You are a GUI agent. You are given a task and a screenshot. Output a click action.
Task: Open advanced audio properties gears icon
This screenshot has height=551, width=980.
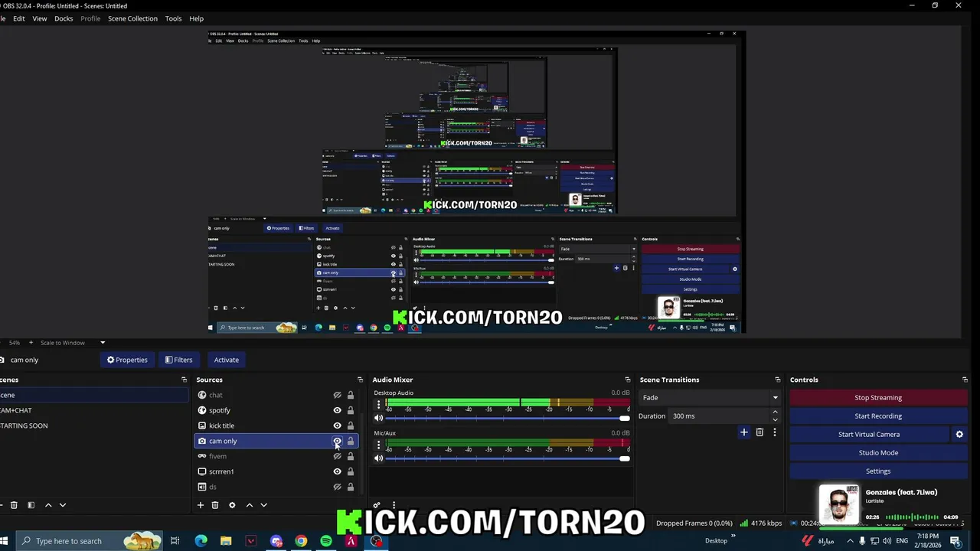[x=377, y=505]
